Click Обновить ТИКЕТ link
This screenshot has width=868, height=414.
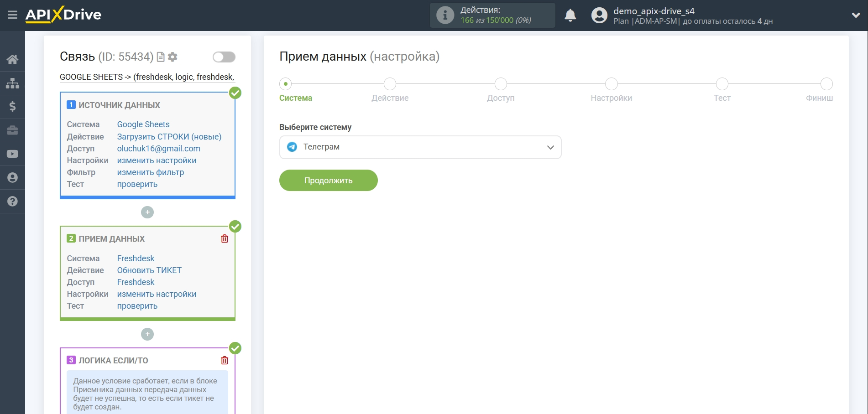(149, 270)
